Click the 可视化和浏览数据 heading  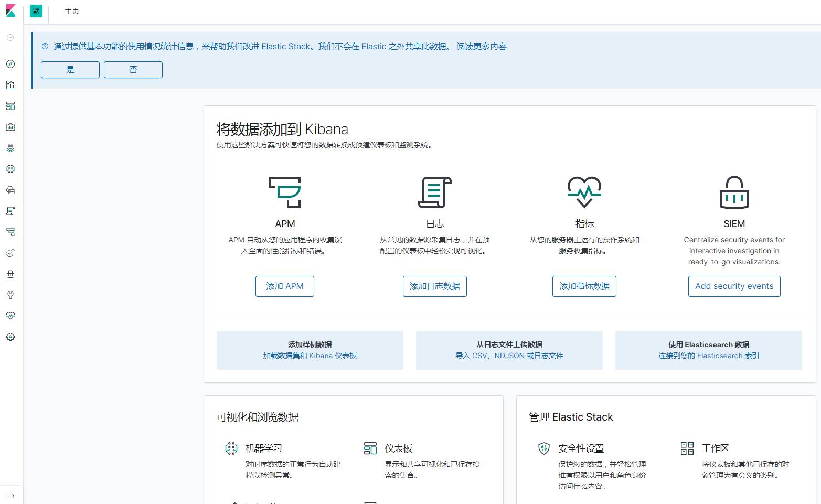coord(258,417)
